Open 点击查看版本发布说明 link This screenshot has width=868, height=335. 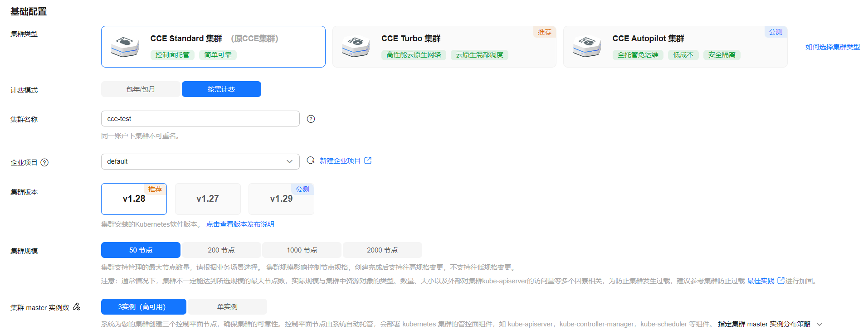[x=240, y=224]
